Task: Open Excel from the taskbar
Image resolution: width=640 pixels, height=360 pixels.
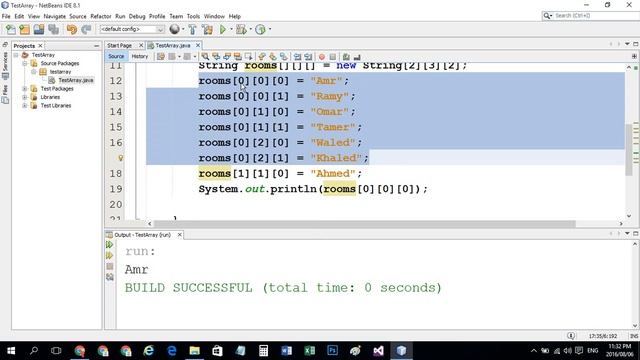Action: (309, 351)
